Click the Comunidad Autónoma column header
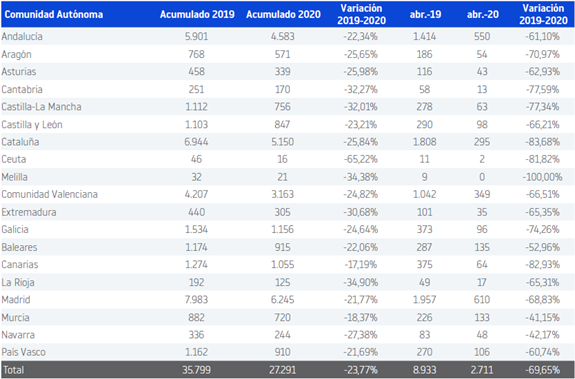Image resolution: width=575 pixels, height=379 pixels. point(54,15)
